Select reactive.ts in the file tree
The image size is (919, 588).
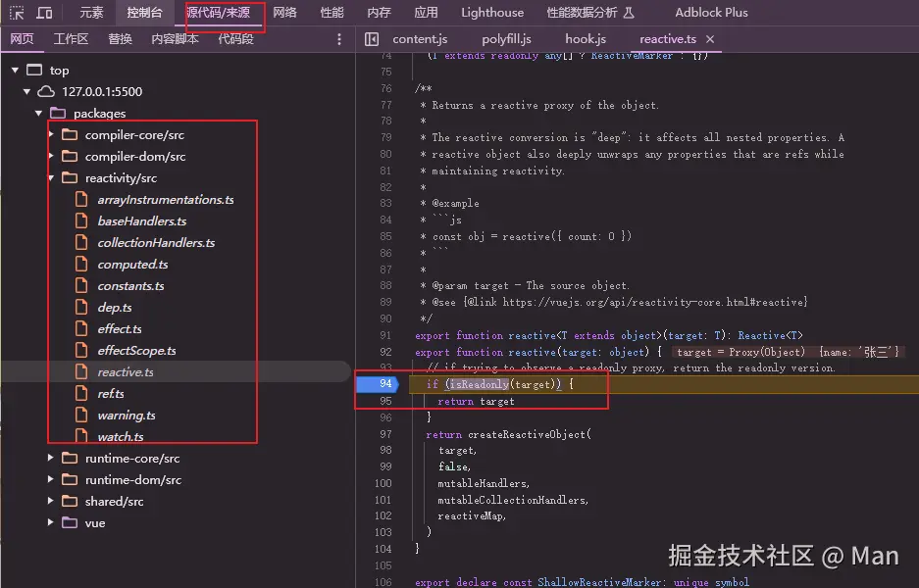(x=126, y=372)
